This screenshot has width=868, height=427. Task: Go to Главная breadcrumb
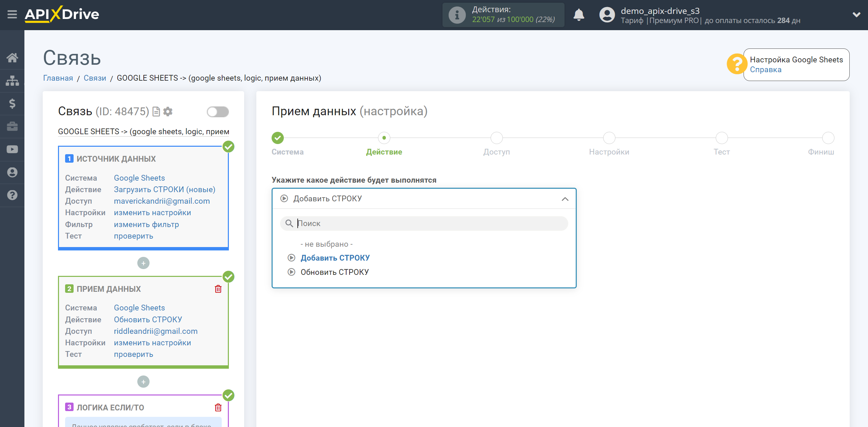pyautogui.click(x=58, y=78)
